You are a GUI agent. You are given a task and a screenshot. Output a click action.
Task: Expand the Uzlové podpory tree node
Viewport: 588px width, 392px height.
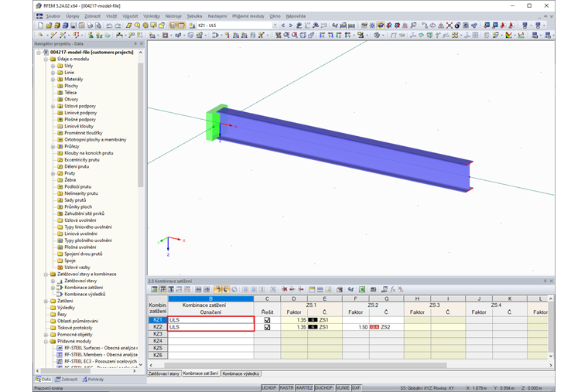tap(53, 107)
